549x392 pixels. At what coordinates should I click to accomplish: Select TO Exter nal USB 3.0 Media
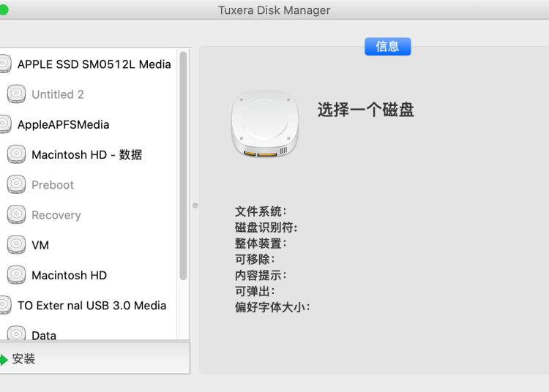pos(91,306)
